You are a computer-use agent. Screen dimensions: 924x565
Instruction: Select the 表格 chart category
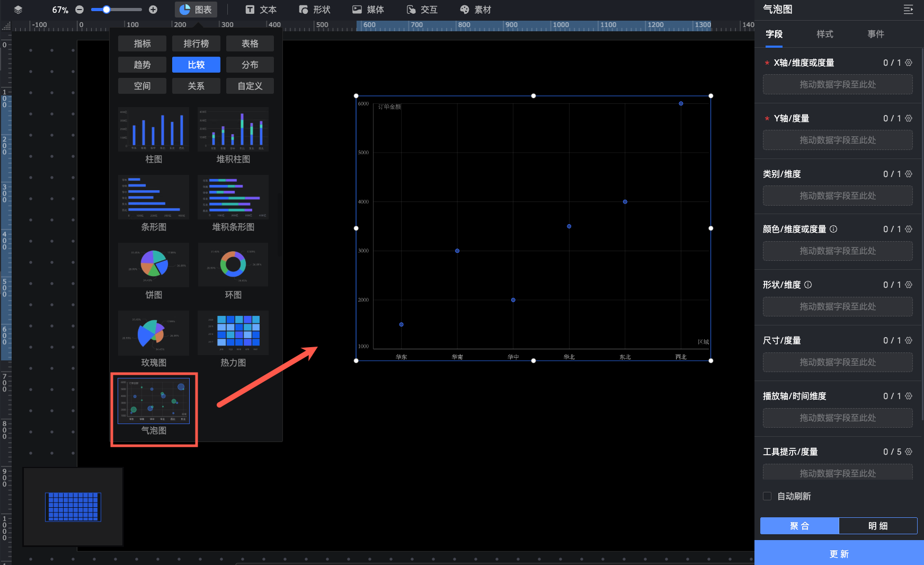click(250, 43)
